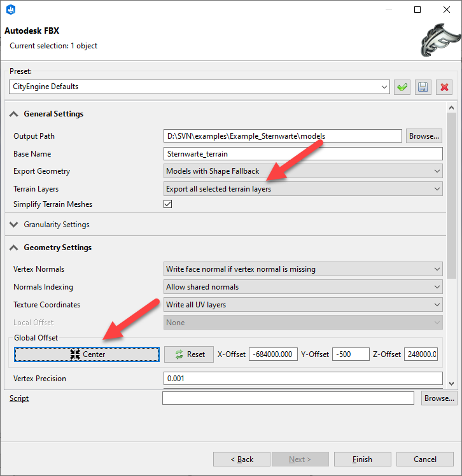Browse for Output Path

tap(424, 136)
